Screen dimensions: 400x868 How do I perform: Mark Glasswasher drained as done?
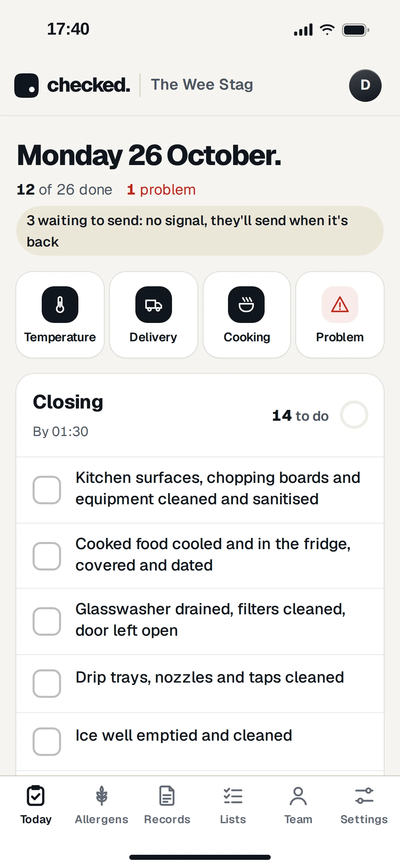[47, 621]
